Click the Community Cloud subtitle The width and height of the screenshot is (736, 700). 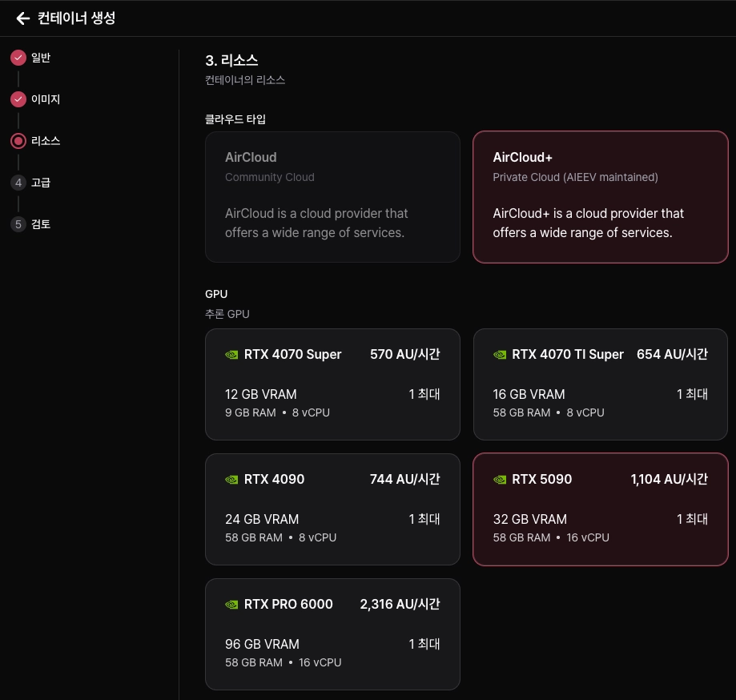(269, 178)
